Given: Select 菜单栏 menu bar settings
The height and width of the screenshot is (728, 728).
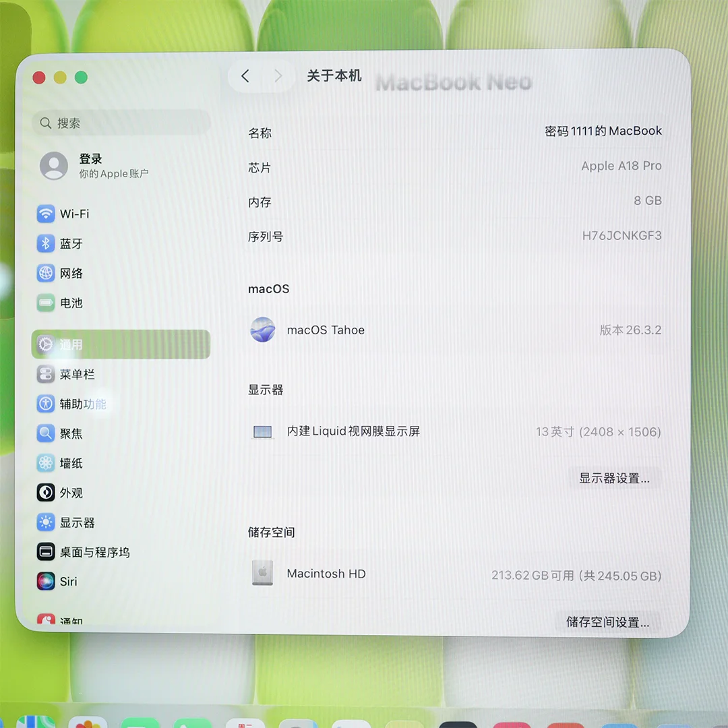Looking at the screenshot, I should click(x=77, y=374).
